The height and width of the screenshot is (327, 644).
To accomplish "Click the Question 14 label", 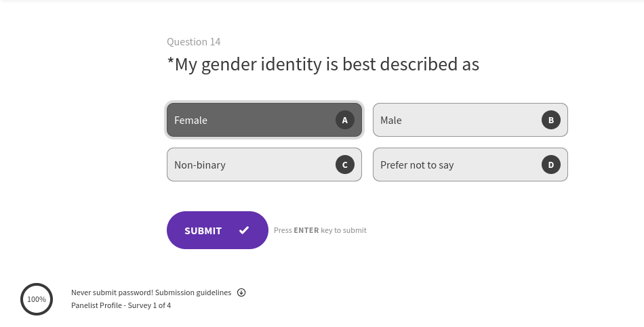I will [193, 42].
